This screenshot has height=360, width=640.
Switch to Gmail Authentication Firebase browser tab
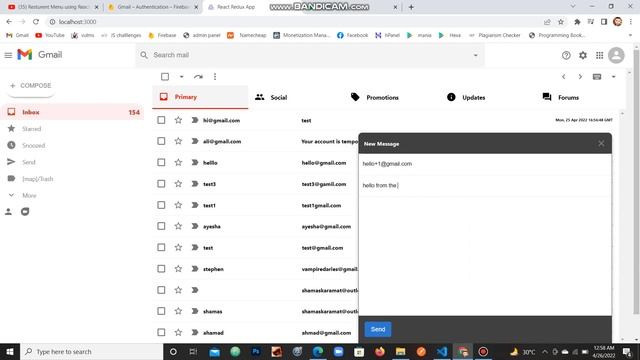tap(153, 7)
